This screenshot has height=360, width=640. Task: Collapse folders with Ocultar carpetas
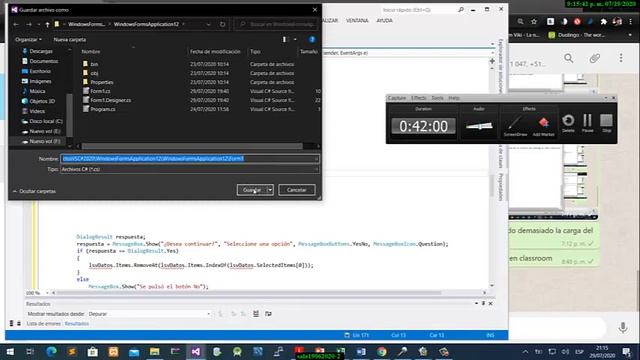click(34, 191)
